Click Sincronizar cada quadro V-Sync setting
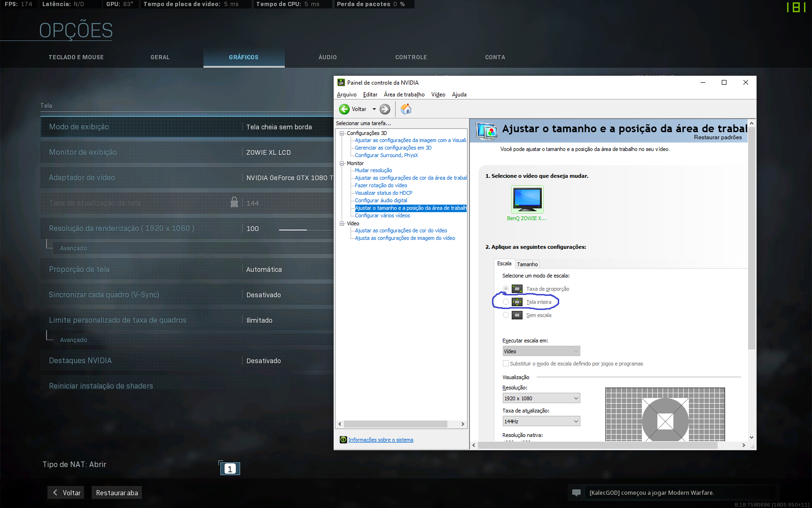Screen dimensions: 812x508 point(187,294)
